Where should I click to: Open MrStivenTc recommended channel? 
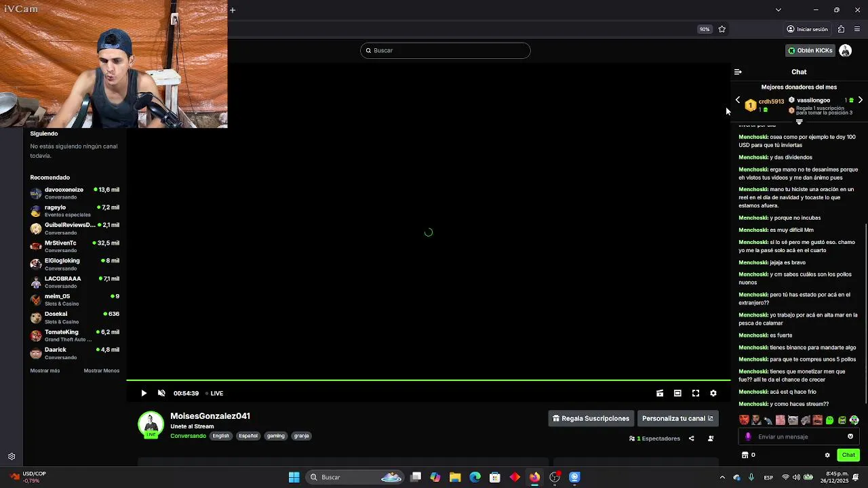tap(75, 247)
